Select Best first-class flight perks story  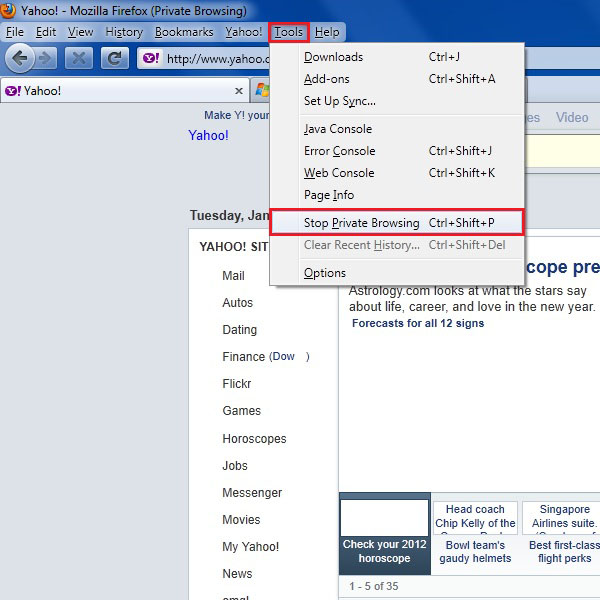[x=564, y=551]
